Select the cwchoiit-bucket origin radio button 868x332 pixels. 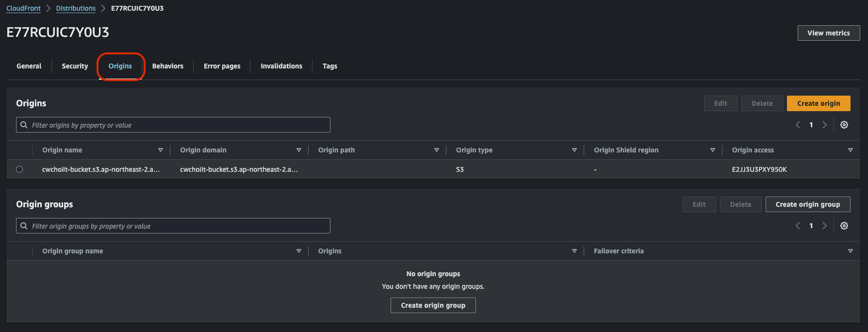coord(19,169)
